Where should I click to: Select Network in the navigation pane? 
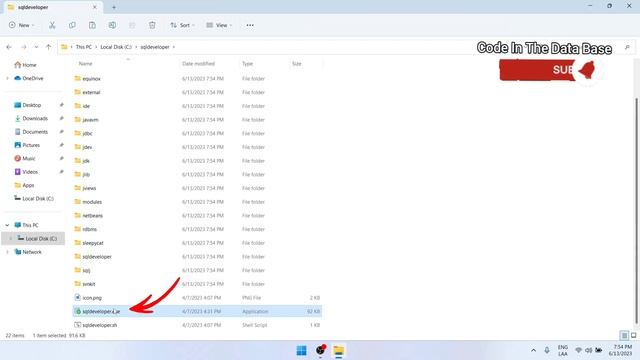(x=28, y=252)
